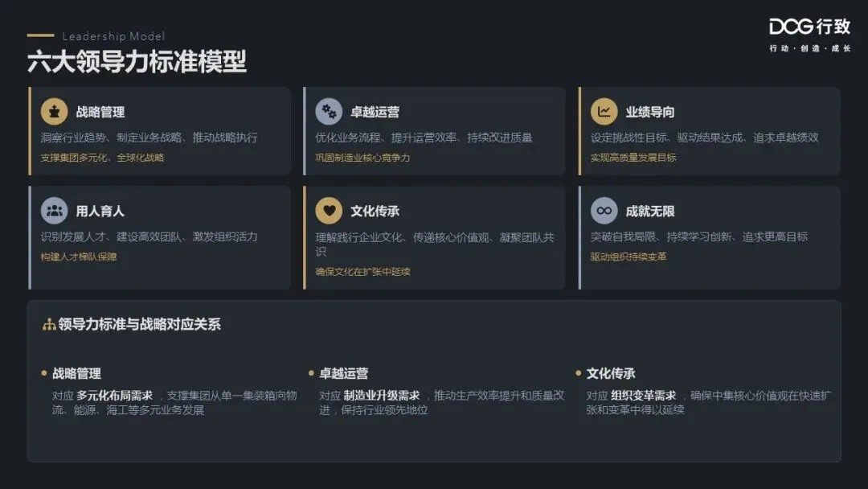Click the people group icon for 用人育人
Image resolution: width=868 pixels, height=489 pixels.
coord(55,211)
